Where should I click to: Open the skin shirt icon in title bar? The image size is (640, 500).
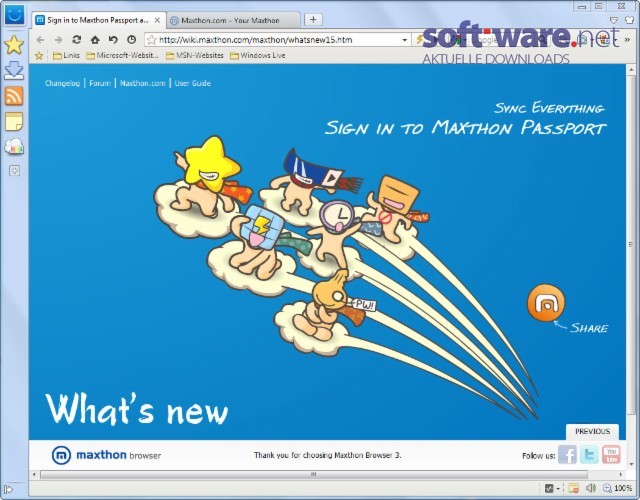tap(629, 20)
